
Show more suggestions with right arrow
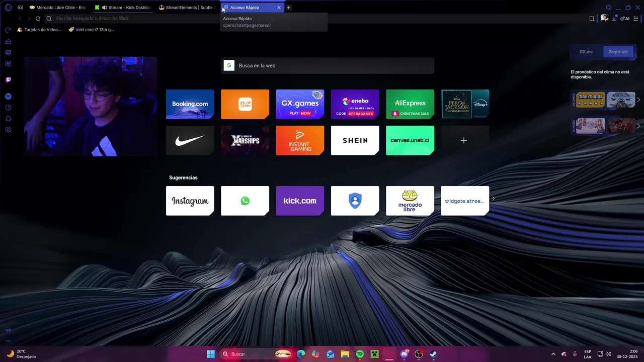(493, 199)
